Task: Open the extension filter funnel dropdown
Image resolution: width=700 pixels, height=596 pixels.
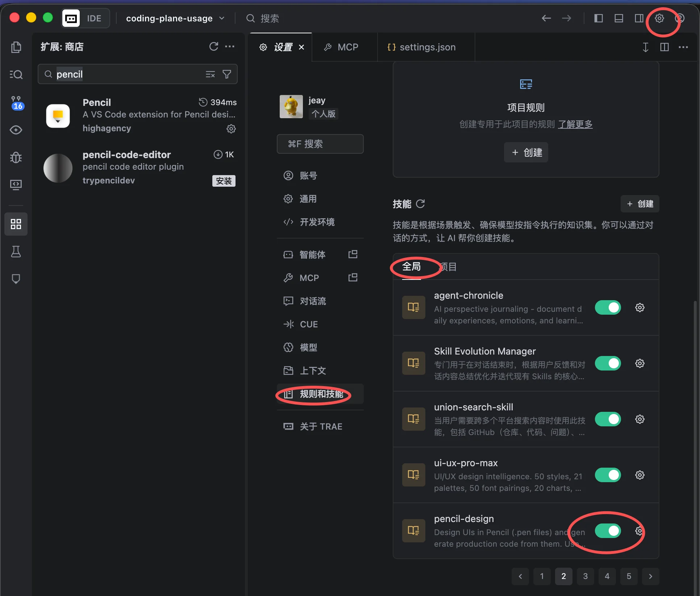Action: click(227, 74)
